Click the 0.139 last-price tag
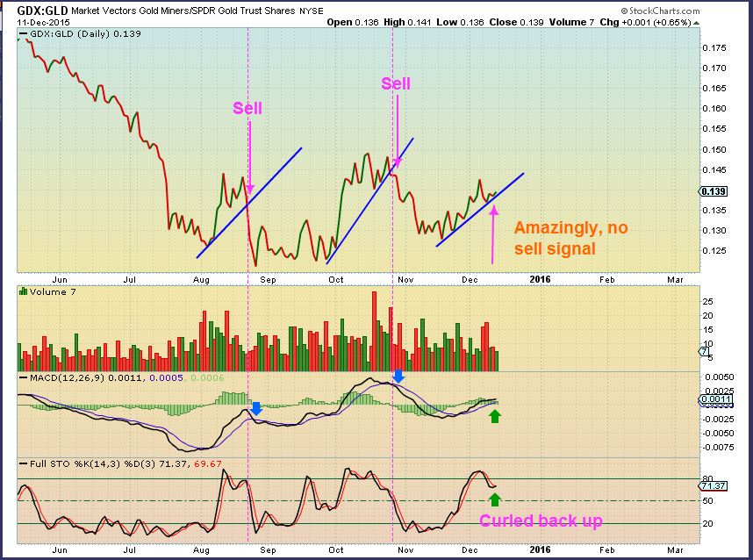Image resolution: width=753 pixels, height=560 pixels. point(713,191)
